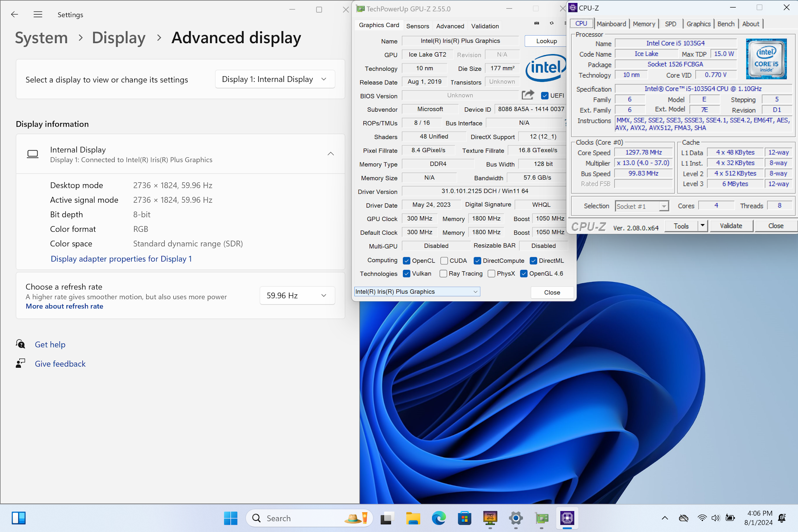Collapse the Internal Display information section

pos(330,154)
